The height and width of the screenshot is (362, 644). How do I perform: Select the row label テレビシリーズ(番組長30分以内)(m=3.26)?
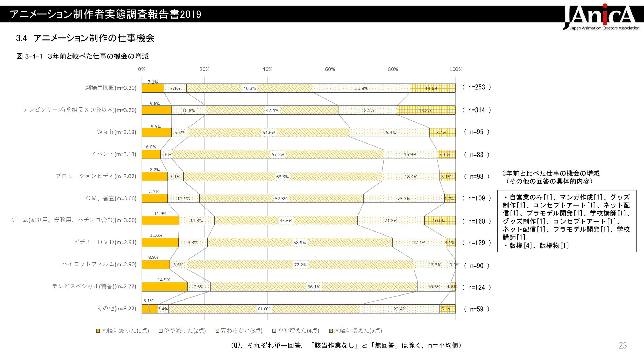(x=79, y=110)
